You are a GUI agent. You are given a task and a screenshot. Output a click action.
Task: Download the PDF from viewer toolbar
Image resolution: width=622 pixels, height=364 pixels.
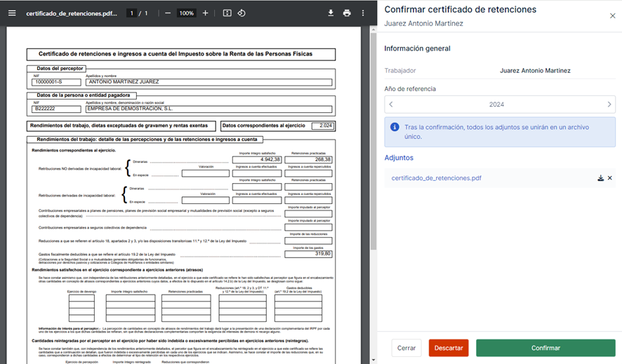[x=331, y=13]
